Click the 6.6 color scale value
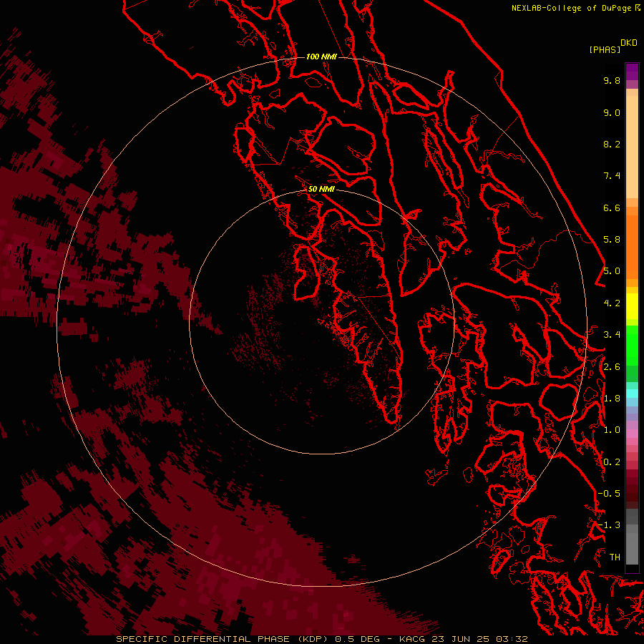Image resolution: width=644 pixels, height=644 pixels. click(612, 208)
